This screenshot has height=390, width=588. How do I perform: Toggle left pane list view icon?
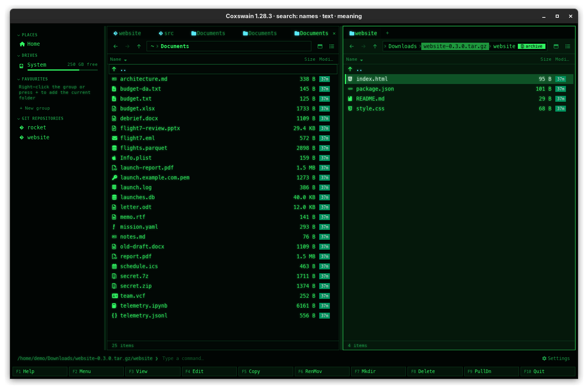pyautogui.click(x=332, y=47)
